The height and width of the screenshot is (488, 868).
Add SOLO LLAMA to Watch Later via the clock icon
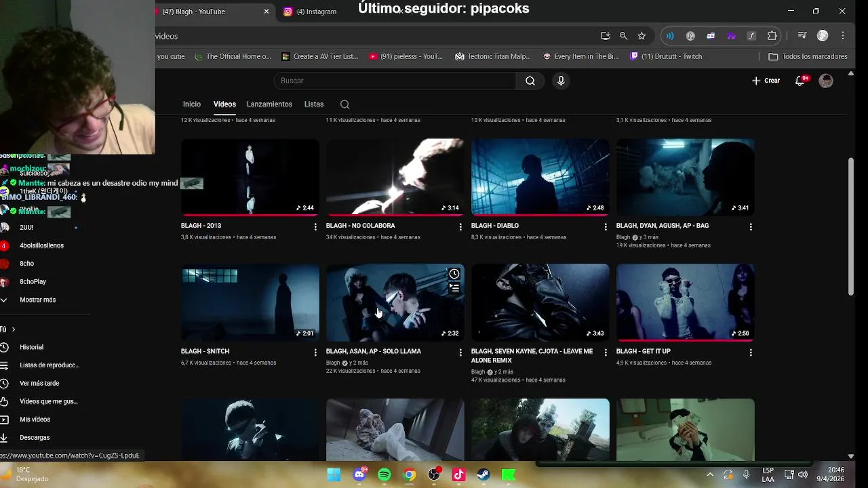click(x=454, y=274)
